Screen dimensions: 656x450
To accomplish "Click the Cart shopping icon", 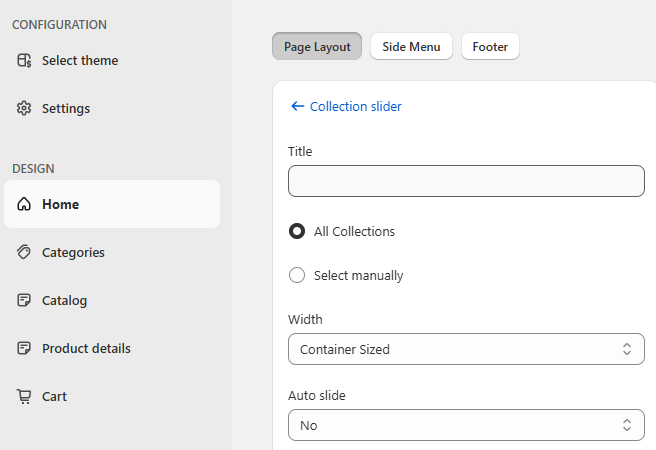I will click(x=24, y=396).
